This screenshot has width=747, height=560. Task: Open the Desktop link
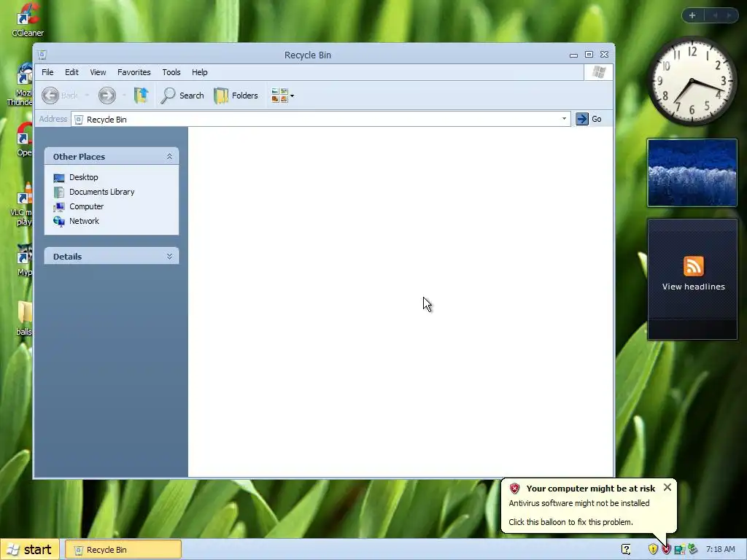(83, 177)
